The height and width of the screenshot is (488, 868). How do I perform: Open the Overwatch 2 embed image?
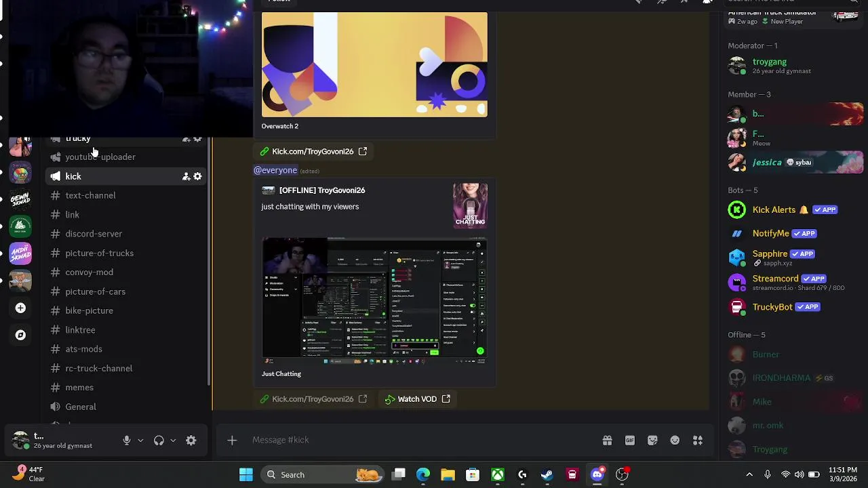[374, 64]
